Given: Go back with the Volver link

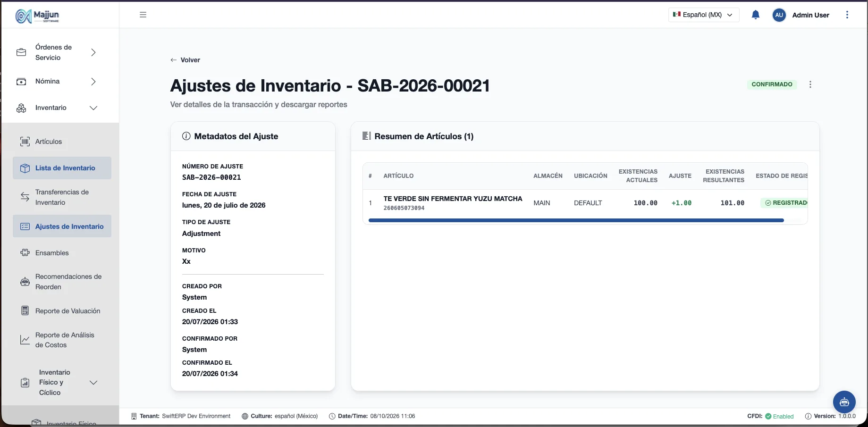Looking at the screenshot, I should pyautogui.click(x=185, y=60).
